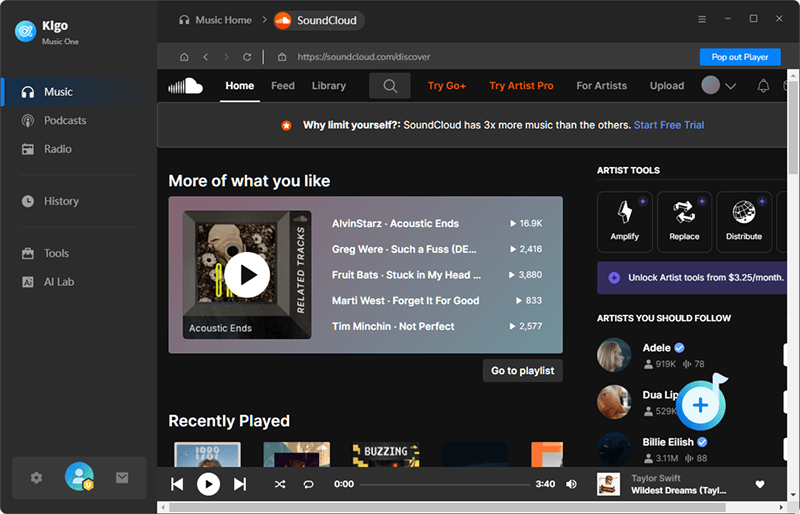Open SoundCloud notifications bell
The image size is (800, 514).
click(x=763, y=86)
